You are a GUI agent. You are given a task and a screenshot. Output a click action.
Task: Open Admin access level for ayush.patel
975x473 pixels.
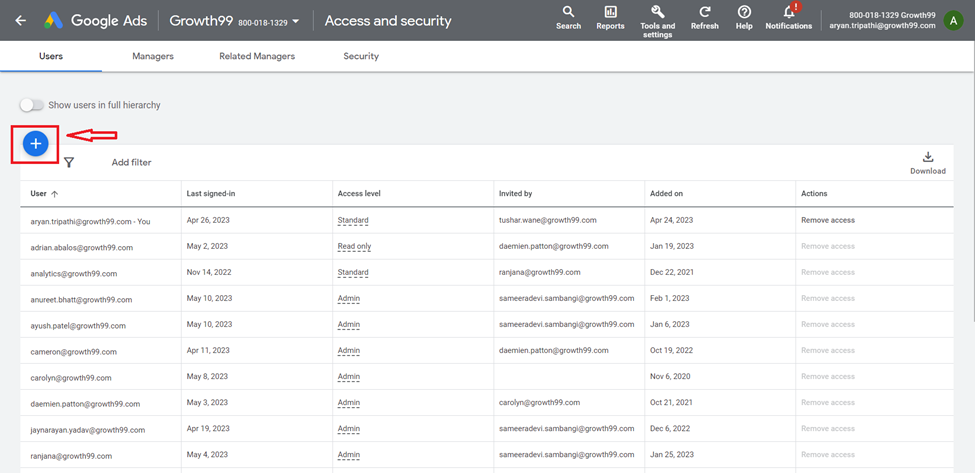(x=348, y=324)
